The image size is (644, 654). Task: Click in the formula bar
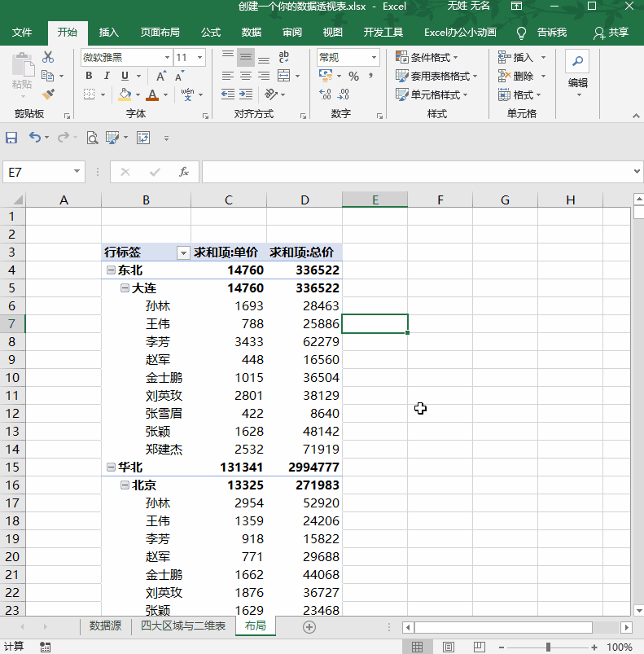point(417,172)
